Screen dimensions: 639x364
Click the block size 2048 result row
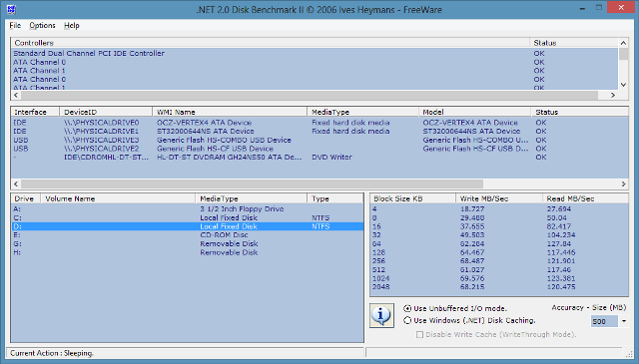[499, 287]
